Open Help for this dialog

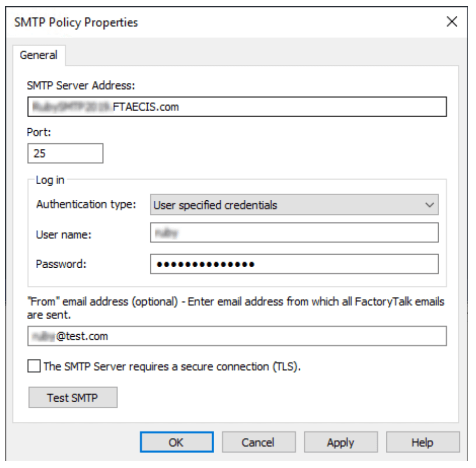tap(422, 443)
